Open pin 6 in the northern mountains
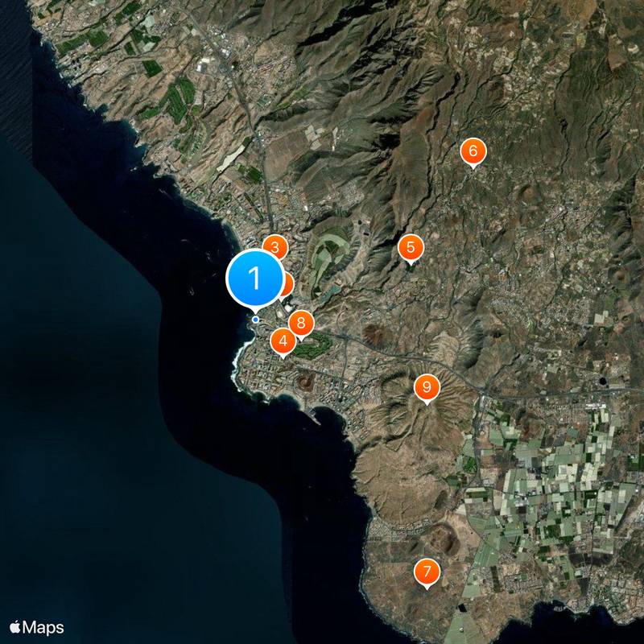The image size is (644, 644). tap(473, 149)
